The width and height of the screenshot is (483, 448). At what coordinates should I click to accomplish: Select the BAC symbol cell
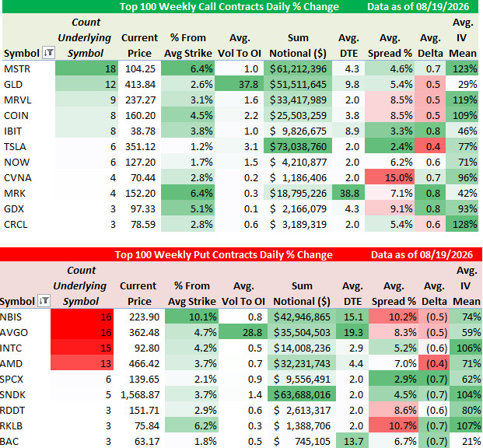point(25,441)
